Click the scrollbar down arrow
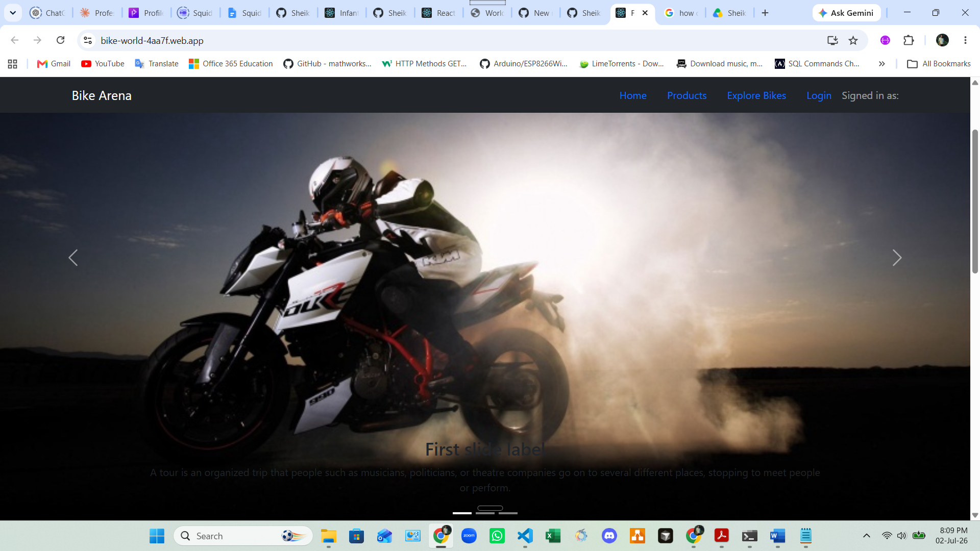Image resolution: width=980 pixels, height=551 pixels. coord(975,515)
